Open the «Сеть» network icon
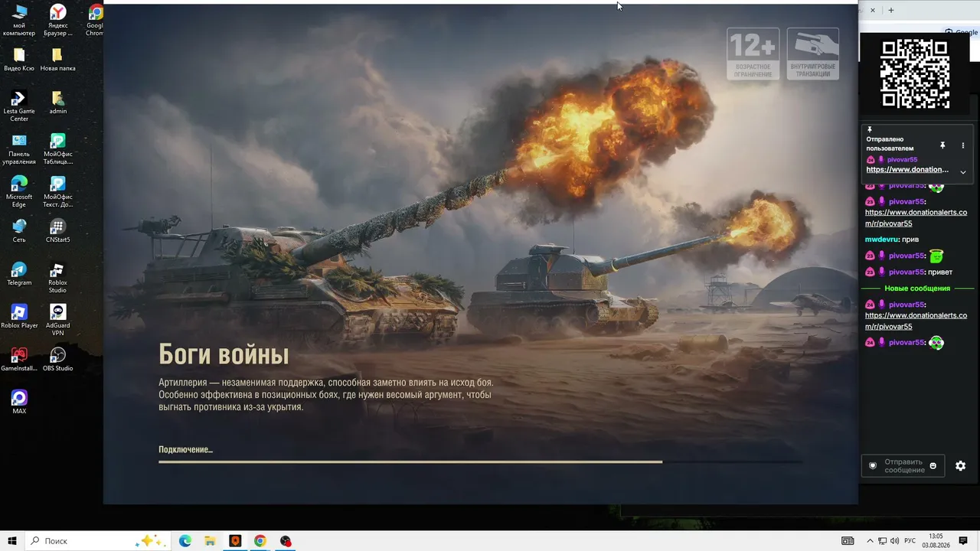980x551 pixels. click(19, 231)
